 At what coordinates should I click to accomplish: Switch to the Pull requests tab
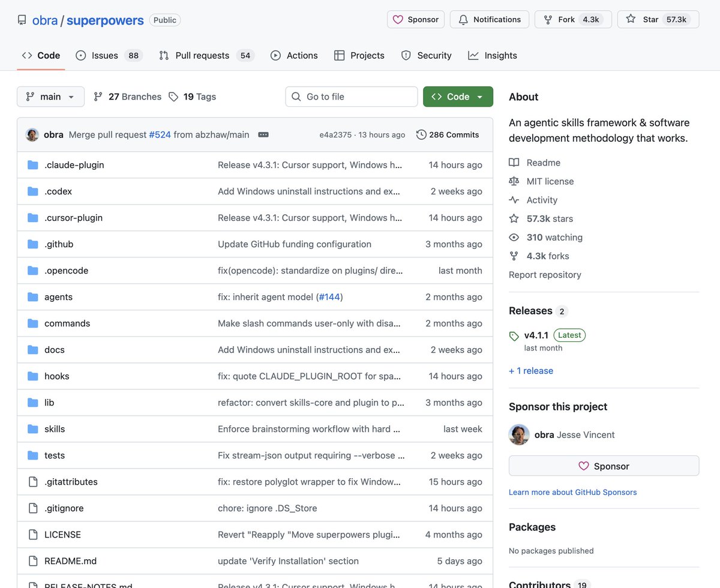pyautogui.click(x=206, y=55)
